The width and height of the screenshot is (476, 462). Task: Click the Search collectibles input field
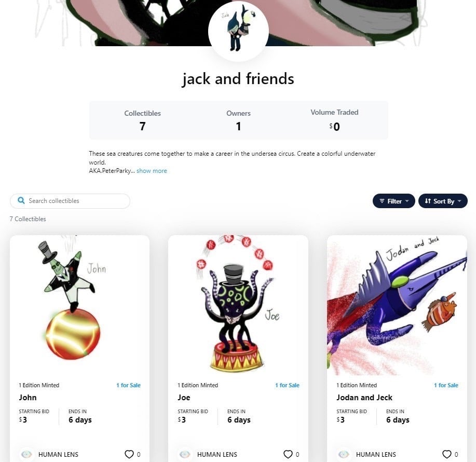tap(70, 201)
